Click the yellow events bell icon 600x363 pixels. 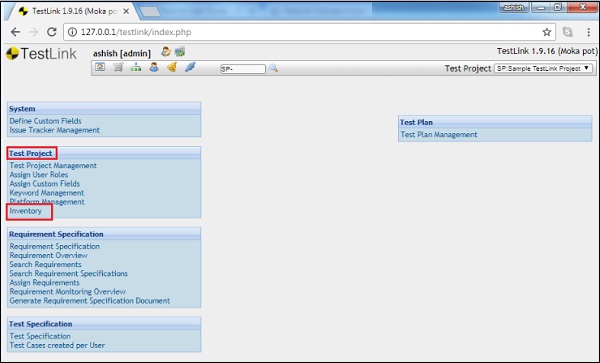click(172, 68)
